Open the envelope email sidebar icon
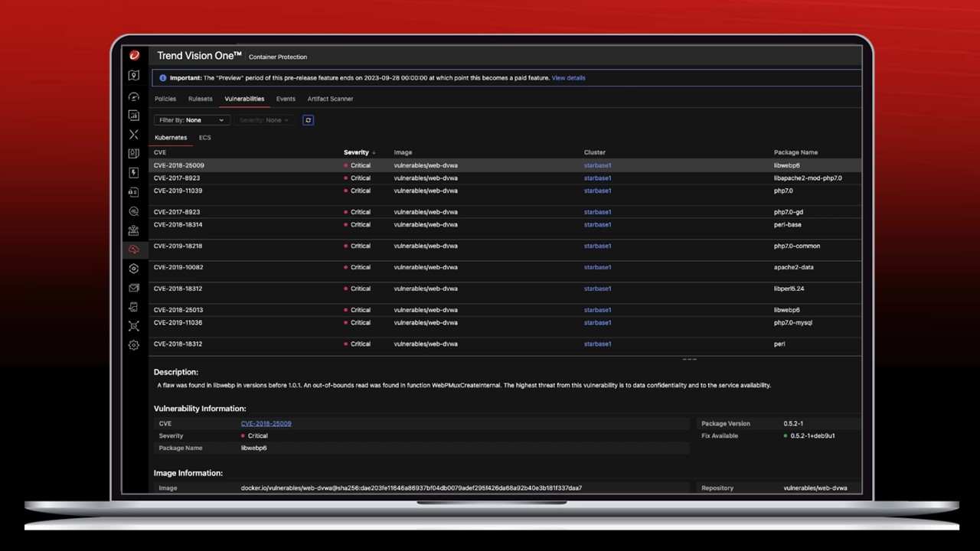980x551 pixels. click(x=134, y=288)
